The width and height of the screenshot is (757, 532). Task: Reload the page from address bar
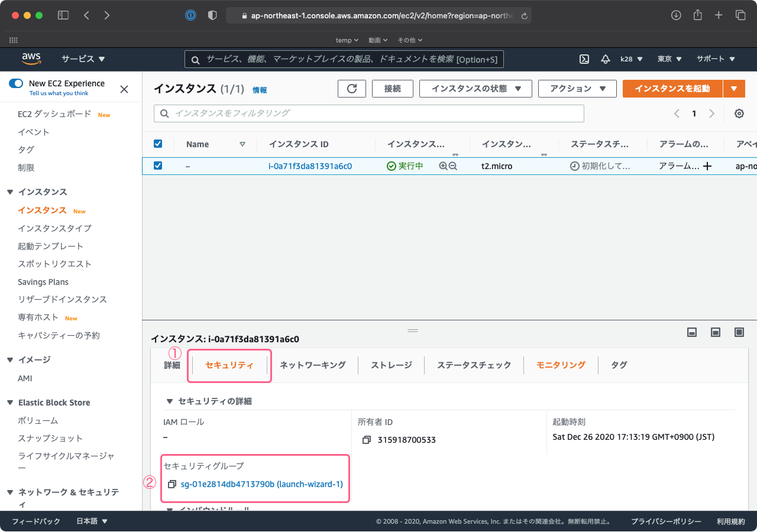tap(524, 16)
